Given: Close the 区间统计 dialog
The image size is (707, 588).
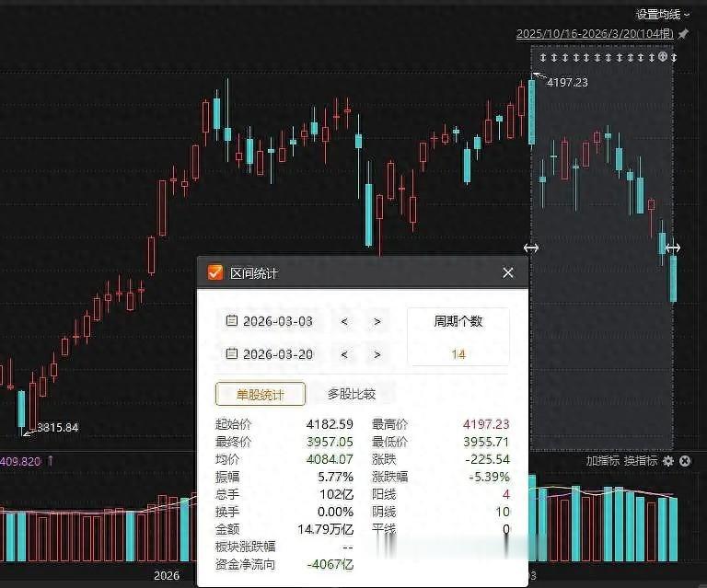Looking at the screenshot, I should (x=508, y=272).
